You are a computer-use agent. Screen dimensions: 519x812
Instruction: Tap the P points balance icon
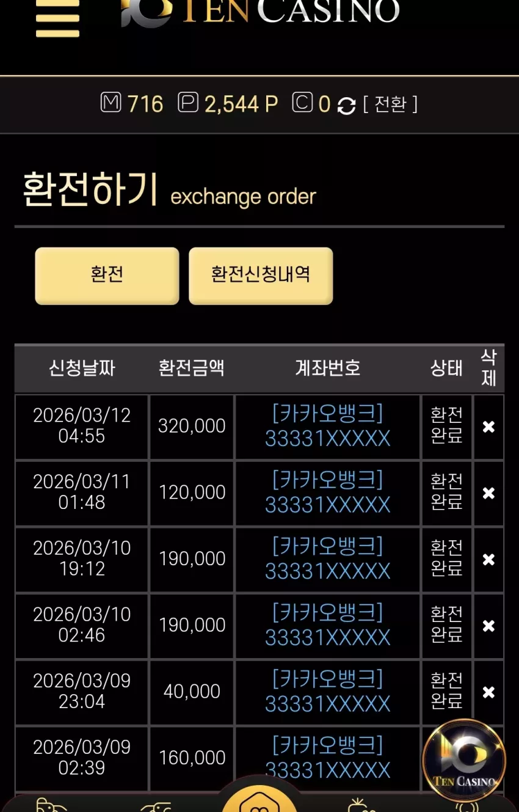click(188, 103)
